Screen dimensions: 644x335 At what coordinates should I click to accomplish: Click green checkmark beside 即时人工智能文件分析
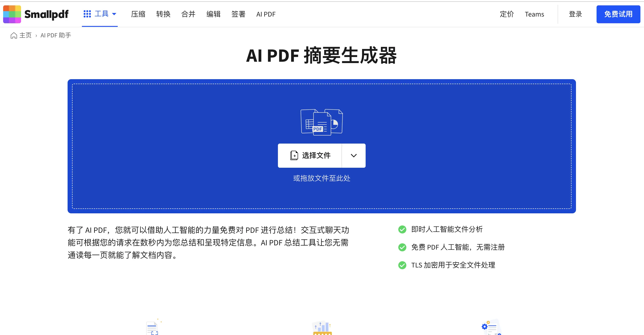pyautogui.click(x=402, y=229)
